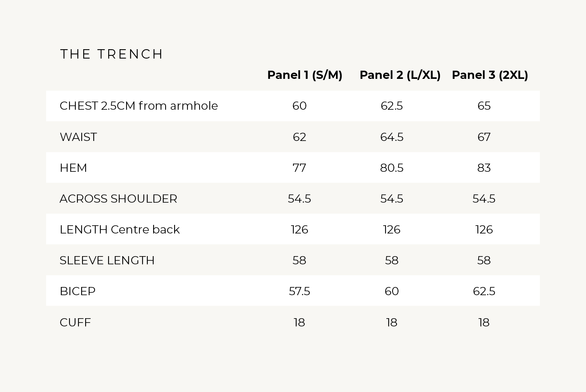Select chest value 62.5 for Panel 2
The height and width of the screenshot is (392, 586).
[391, 106]
